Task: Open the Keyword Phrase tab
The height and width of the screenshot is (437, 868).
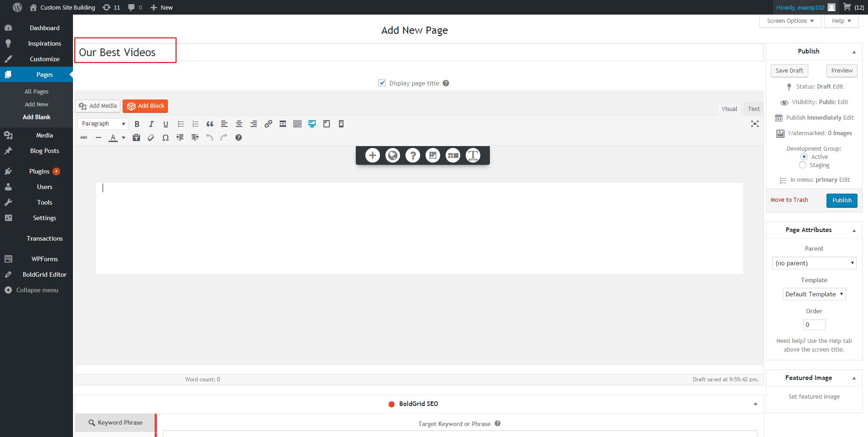Action: (x=115, y=423)
